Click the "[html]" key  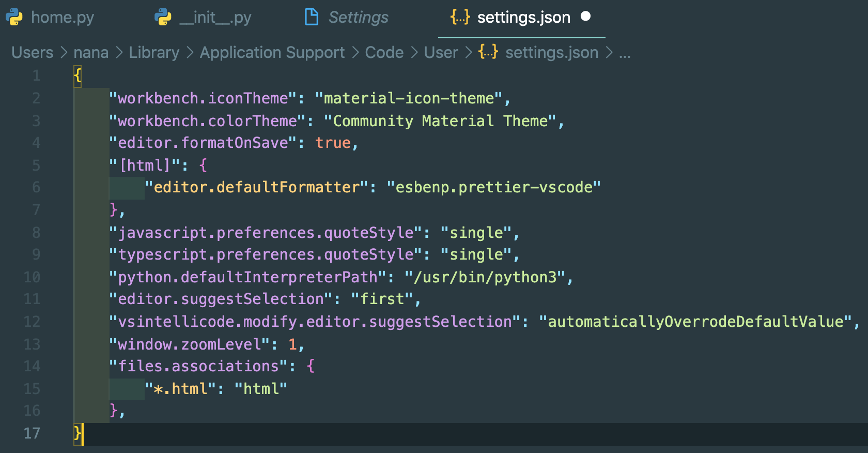[x=145, y=165]
